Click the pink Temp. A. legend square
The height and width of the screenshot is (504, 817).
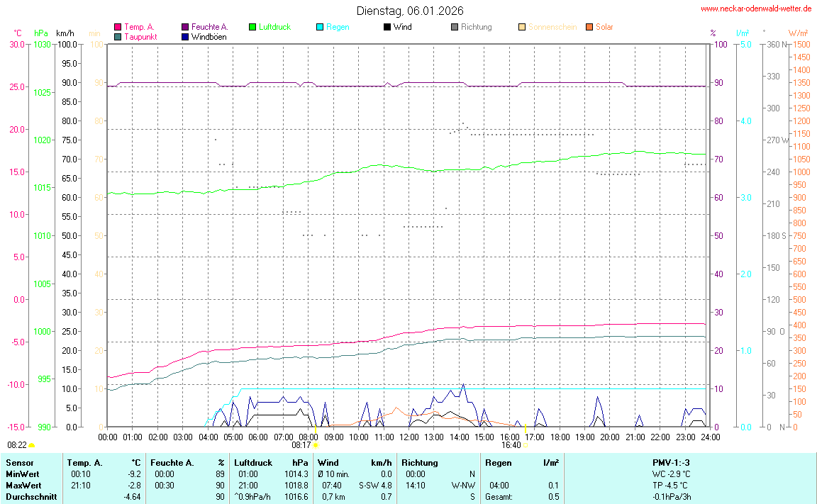[x=118, y=27]
